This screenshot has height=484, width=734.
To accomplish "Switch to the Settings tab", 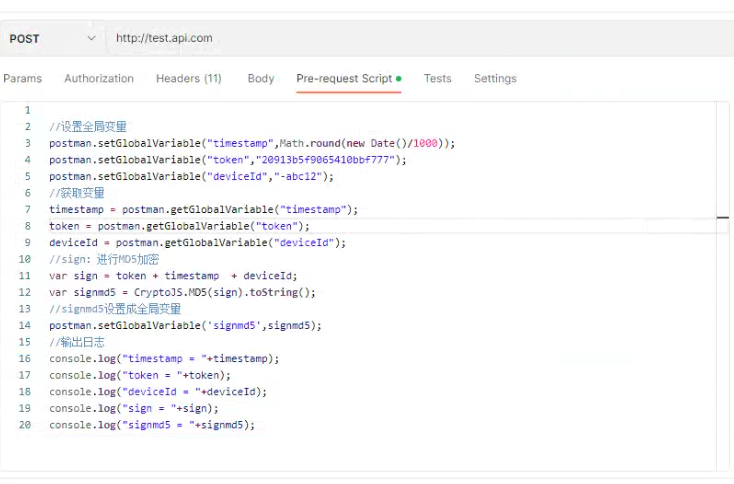I will pos(495,78).
